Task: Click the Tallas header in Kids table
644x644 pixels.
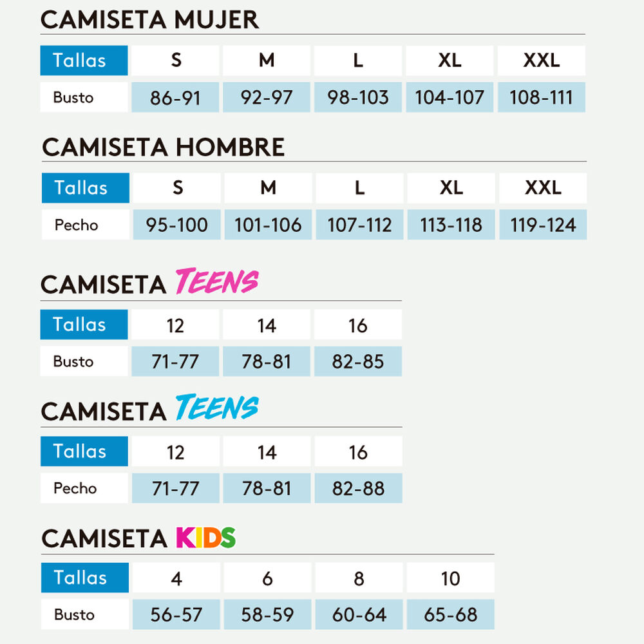Action: (85, 578)
